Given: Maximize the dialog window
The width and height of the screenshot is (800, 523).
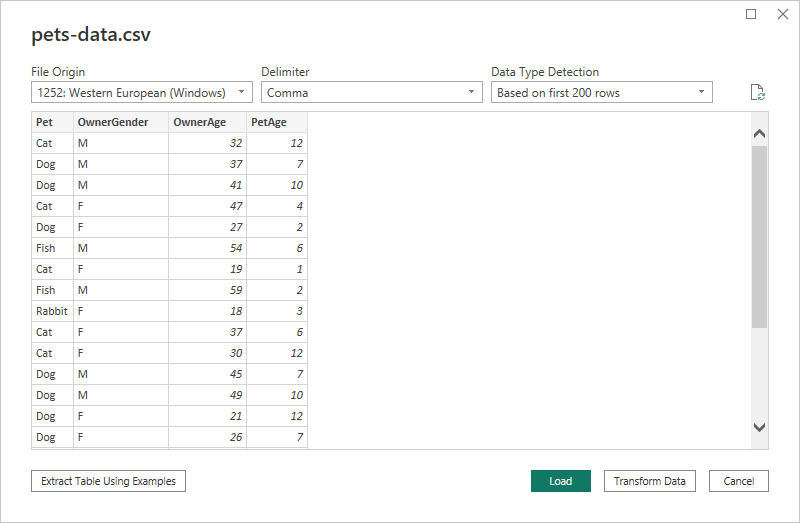Looking at the screenshot, I should tap(752, 14).
